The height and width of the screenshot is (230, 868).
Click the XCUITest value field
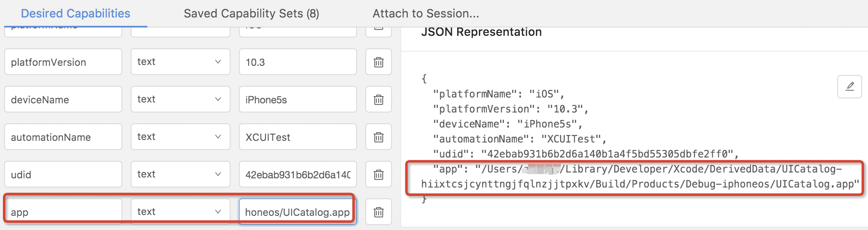pyautogui.click(x=298, y=137)
